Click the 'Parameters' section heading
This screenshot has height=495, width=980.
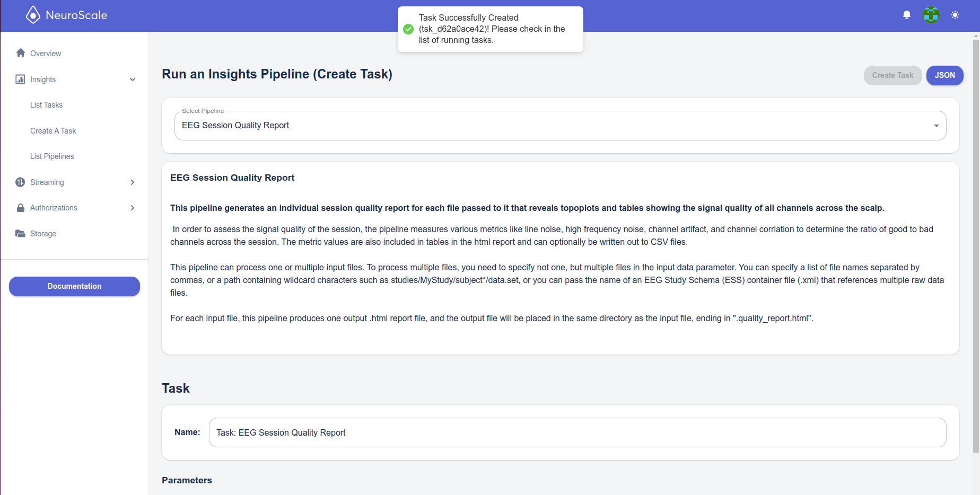click(x=187, y=480)
